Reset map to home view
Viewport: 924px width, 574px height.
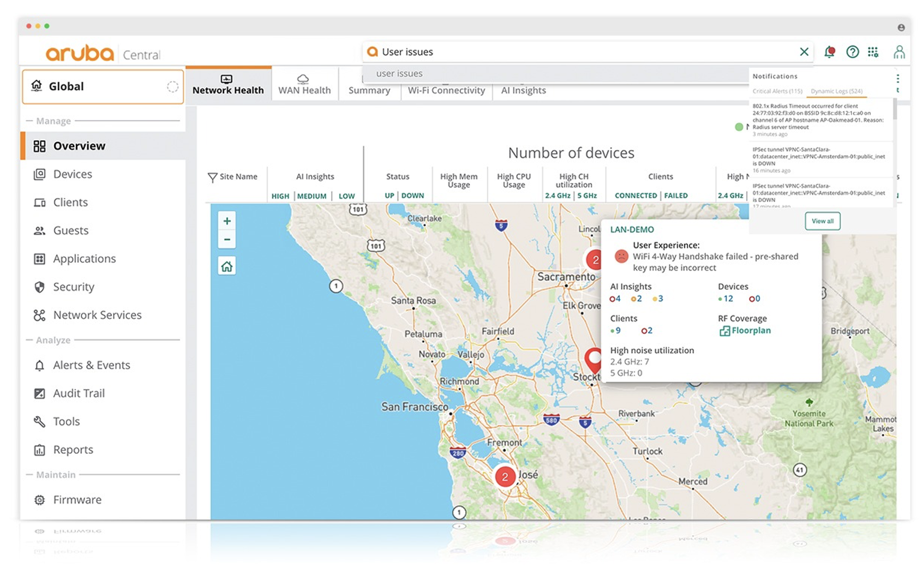[227, 266]
